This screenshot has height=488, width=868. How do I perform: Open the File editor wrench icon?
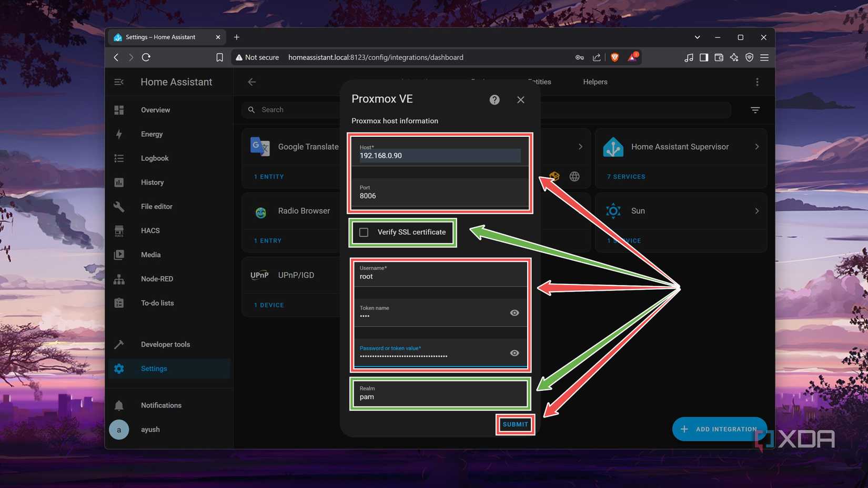[119, 206]
